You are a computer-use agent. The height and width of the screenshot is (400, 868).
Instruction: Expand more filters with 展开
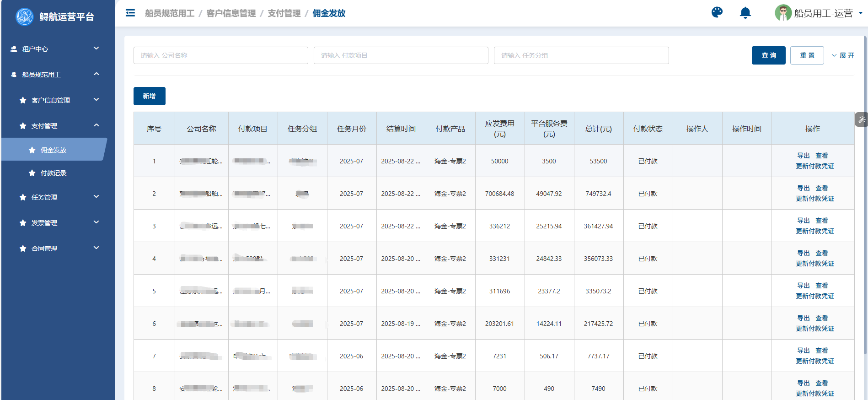click(x=843, y=55)
